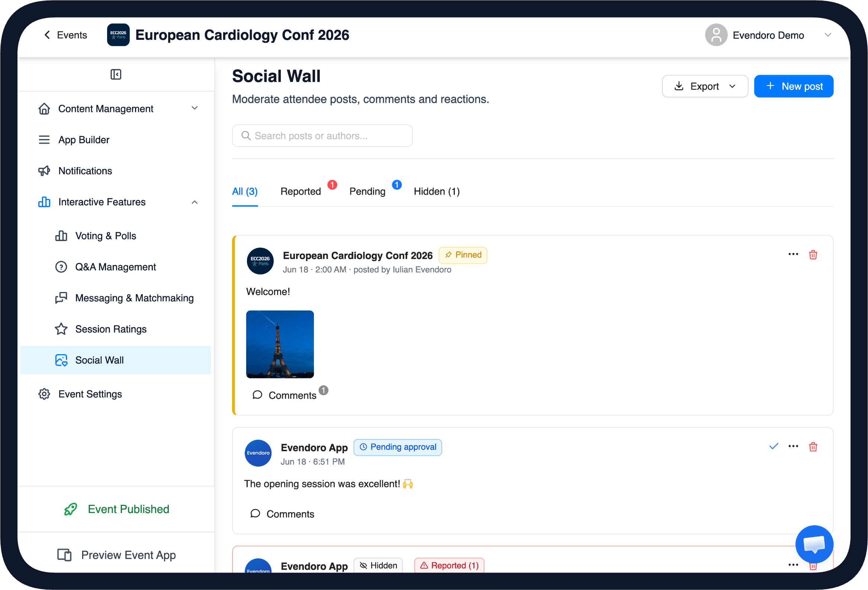The height and width of the screenshot is (590, 868).
Task: Open more options for pending approval post
Action: [x=793, y=446]
